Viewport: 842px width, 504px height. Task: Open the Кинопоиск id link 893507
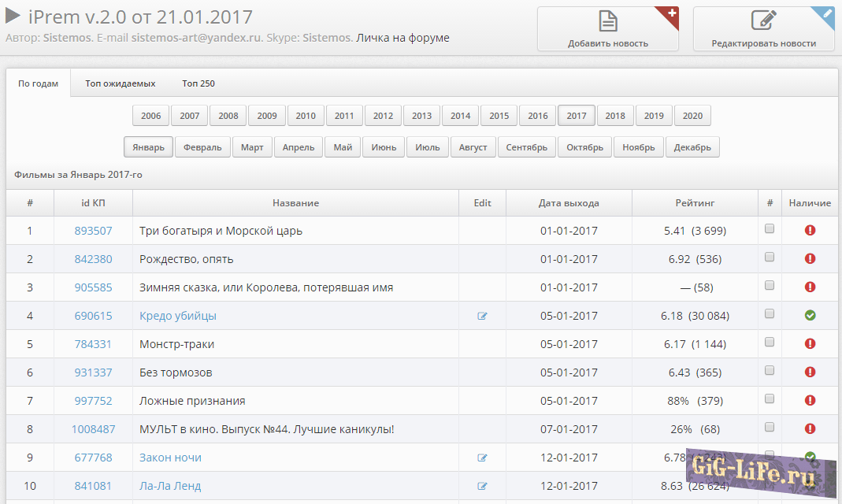coord(93,231)
